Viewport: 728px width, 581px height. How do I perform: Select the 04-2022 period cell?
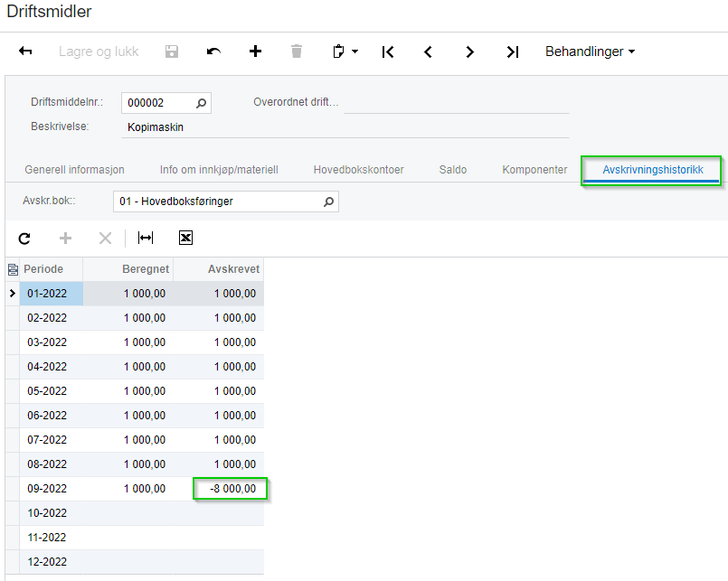[x=51, y=367]
